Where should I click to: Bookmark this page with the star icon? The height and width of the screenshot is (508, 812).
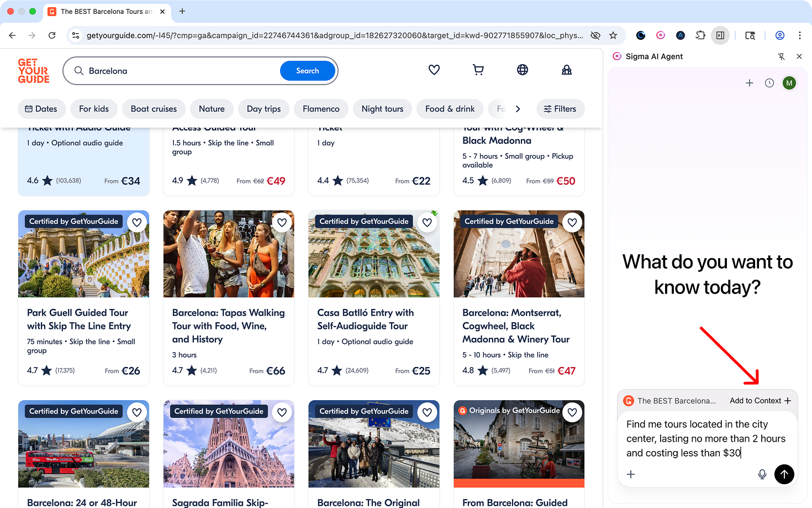pyautogui.click(x=613, y=35)
